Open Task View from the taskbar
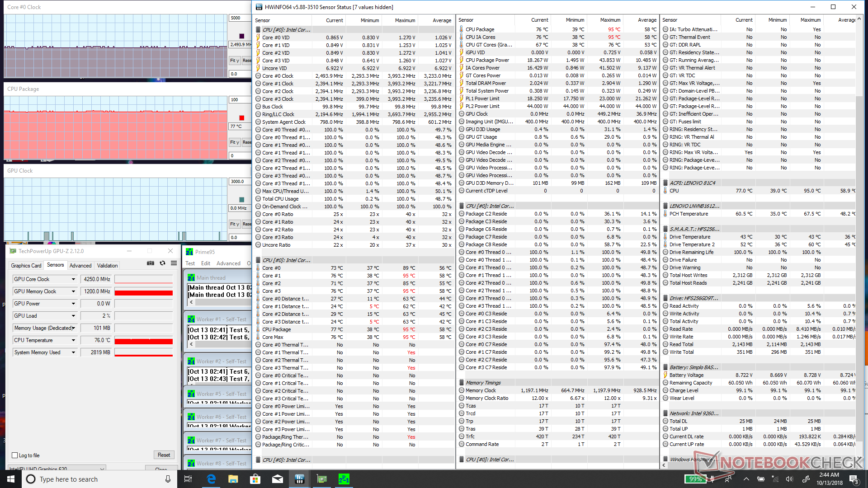868x488 pixels. [188, 479]
